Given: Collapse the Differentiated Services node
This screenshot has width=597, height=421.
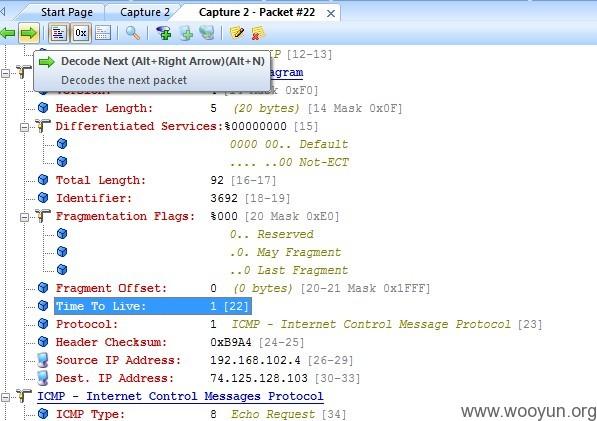Looking at the screenshot, I should [24, 127].
